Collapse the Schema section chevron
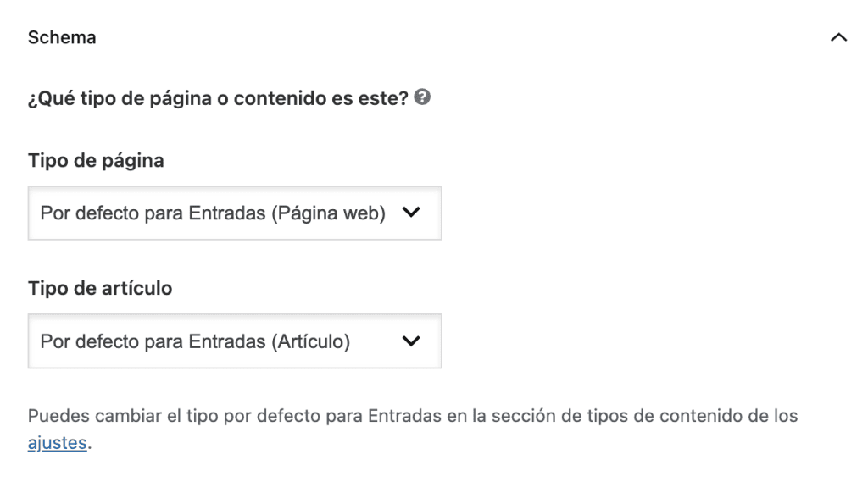868x482 pixels. [x=838, y=38]
